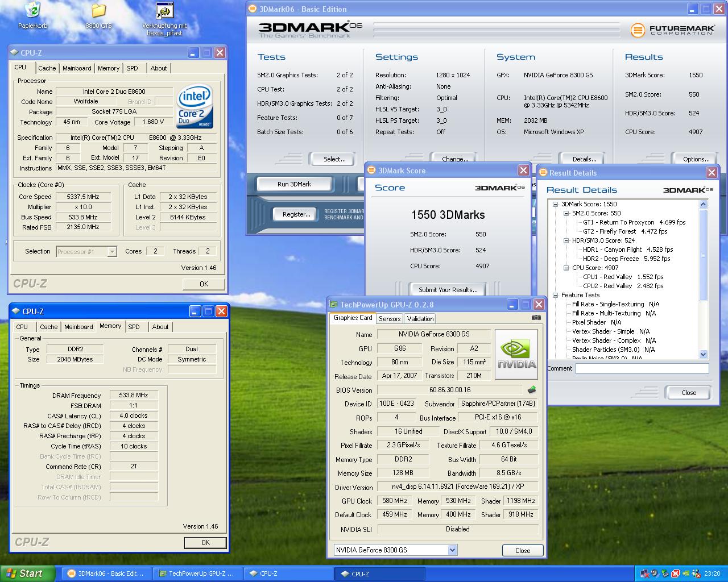Click the taskbar clock showing 23:20
This screenshot has height=582, width=728.
click(x=712, y=573)
